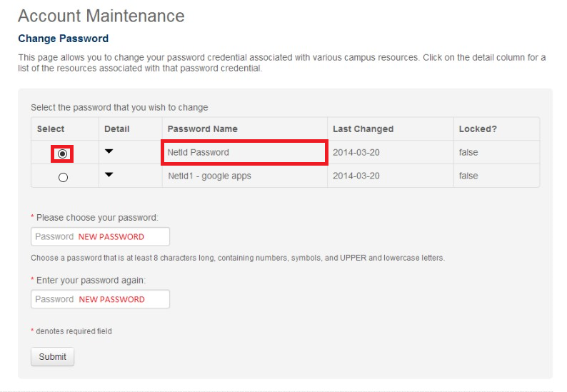This screenshot has width=567, height=392.
Task: Expand the detail arrow for NetId Password
Action: click(x=109, y=151)
